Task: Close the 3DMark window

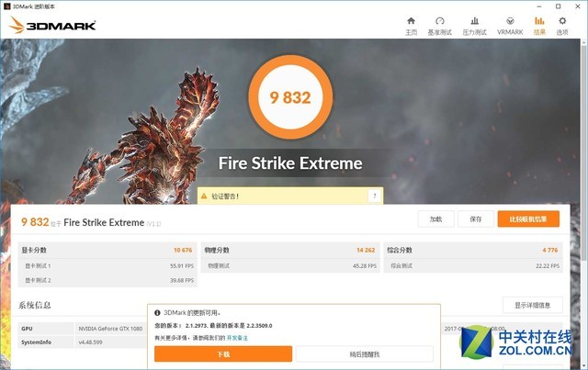Action: pyautogui.click(x=578, y=6)
